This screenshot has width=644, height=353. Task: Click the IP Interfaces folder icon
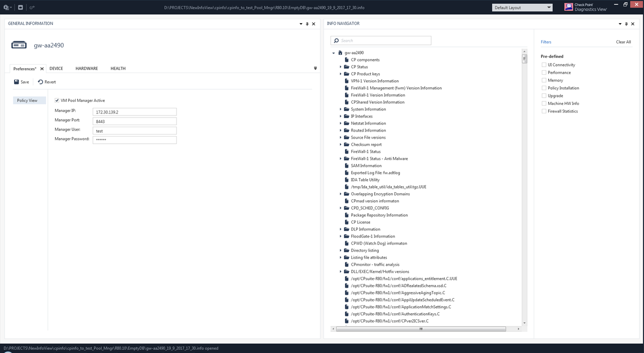[346, 116]
